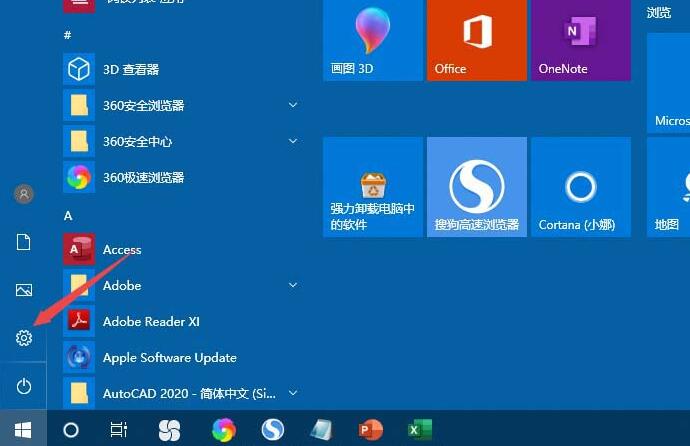
Task: Open the notepad-style app on taskbar
Action: pyautogui.click(x=322, y=430)
